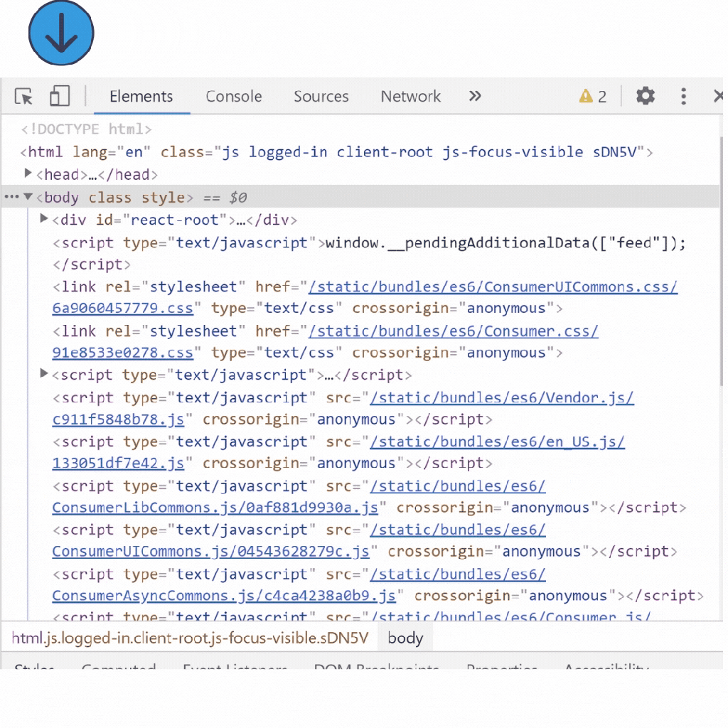Viewport: 728px width, 728px height.
Task: Follow the Vendor.js script source link
Action: coord(501,398)
